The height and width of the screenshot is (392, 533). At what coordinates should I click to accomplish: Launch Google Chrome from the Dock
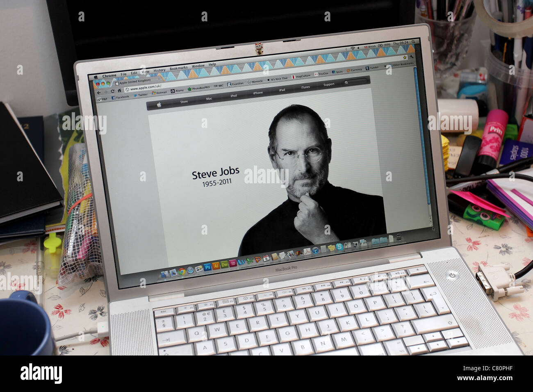point(182,271)
